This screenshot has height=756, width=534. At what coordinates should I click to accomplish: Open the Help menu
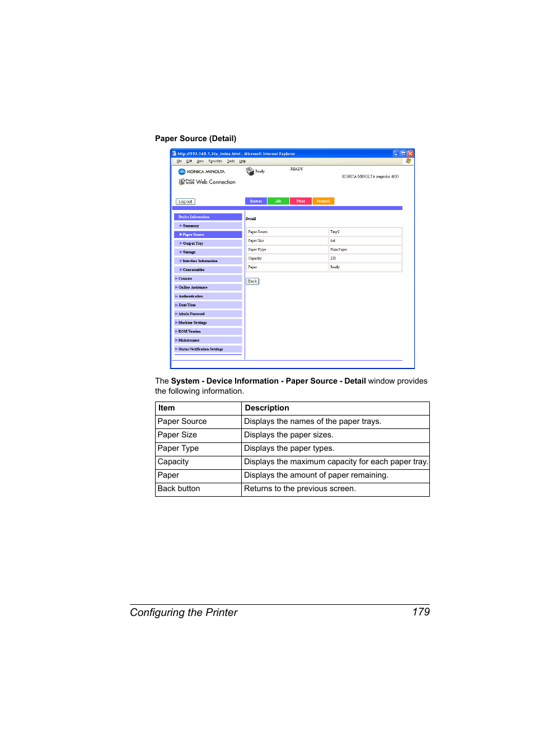click(242, 161)
